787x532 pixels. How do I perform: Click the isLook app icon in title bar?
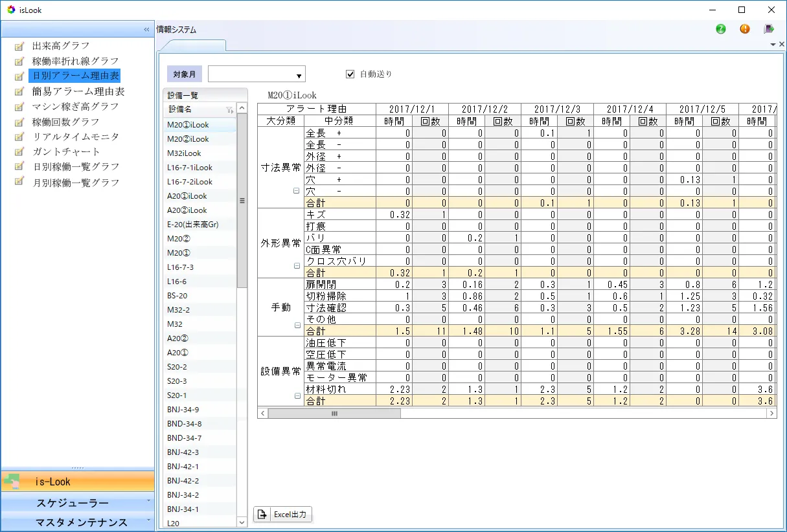11,10
